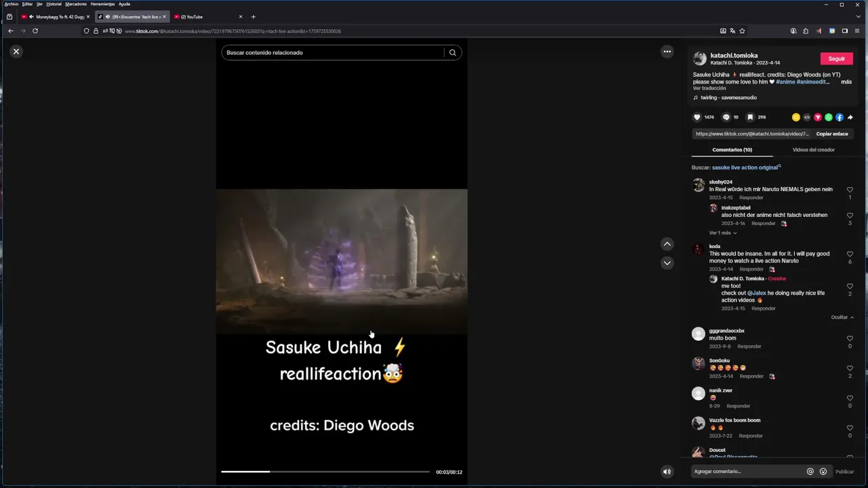The image size is (868, 488).
Task: Open the browser account icon
Action: click(x=793, y=31)
